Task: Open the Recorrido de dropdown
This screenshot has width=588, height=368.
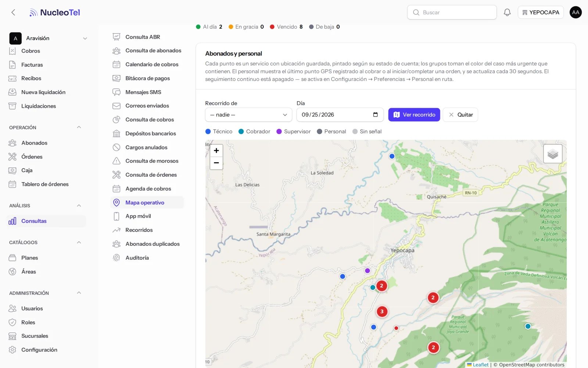Action: (248, 115)
